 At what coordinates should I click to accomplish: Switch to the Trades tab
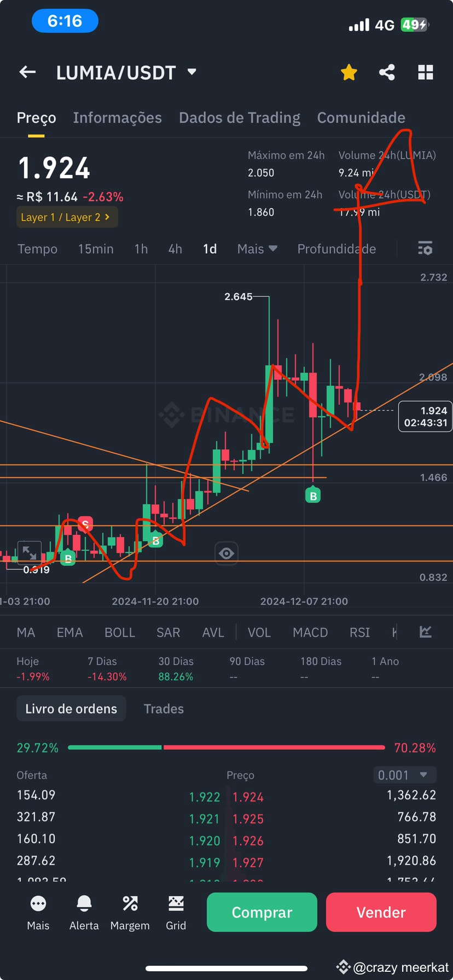point(164,708)
